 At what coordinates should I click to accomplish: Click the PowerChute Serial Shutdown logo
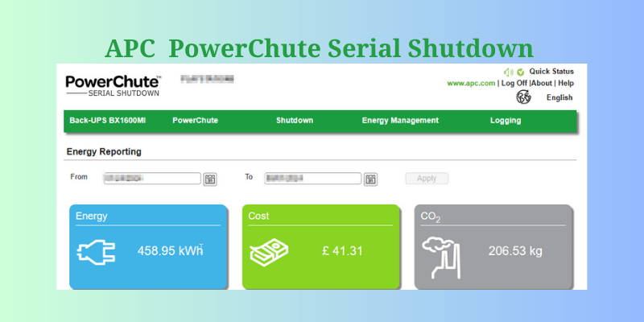(114, 85)
